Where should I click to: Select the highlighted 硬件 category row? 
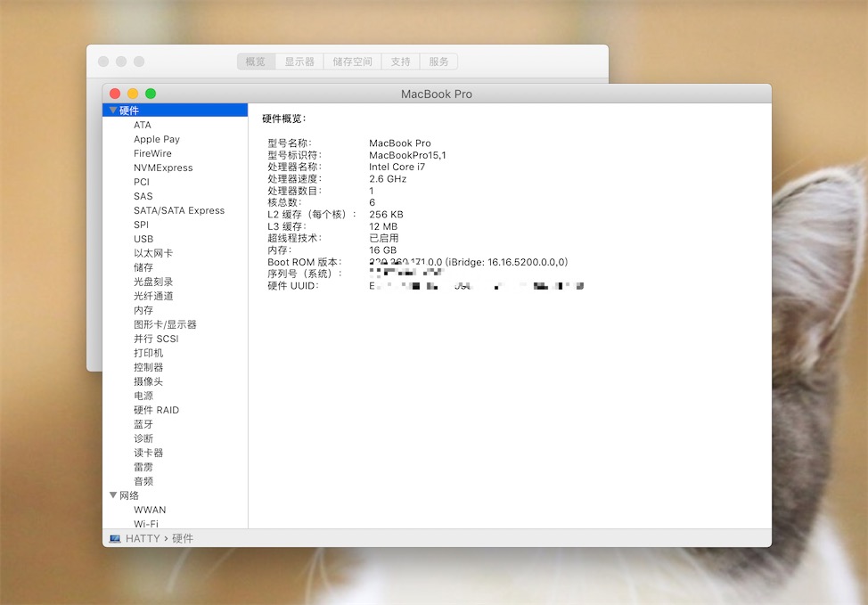tap(175, 110)
